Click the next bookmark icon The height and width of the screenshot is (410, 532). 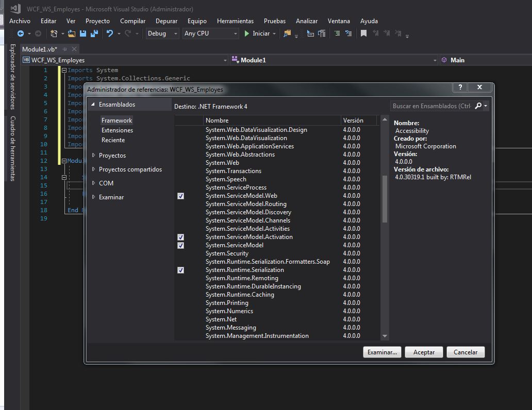pos(387,33)
